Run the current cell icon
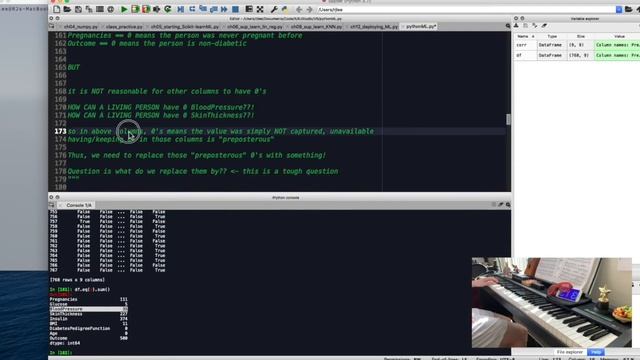Image resolution: width=640 pixels, height=360 pixels. [135, 9]
